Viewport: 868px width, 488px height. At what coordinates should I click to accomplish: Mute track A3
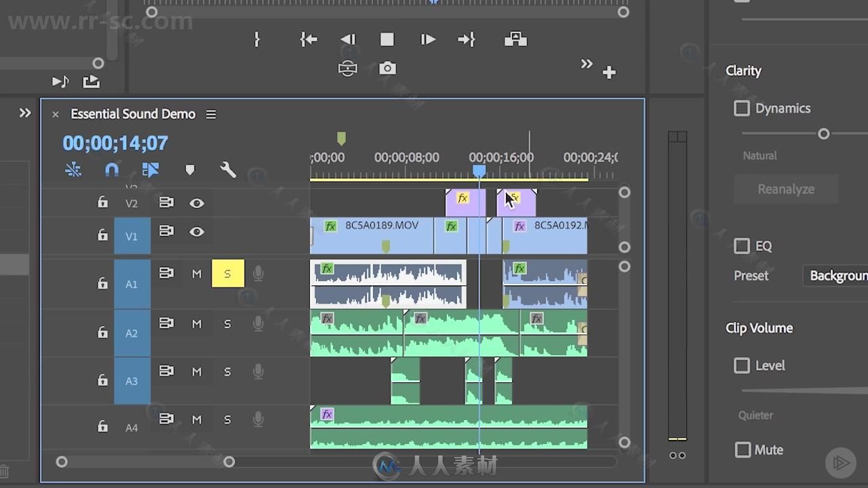click(x=197, y=371)
